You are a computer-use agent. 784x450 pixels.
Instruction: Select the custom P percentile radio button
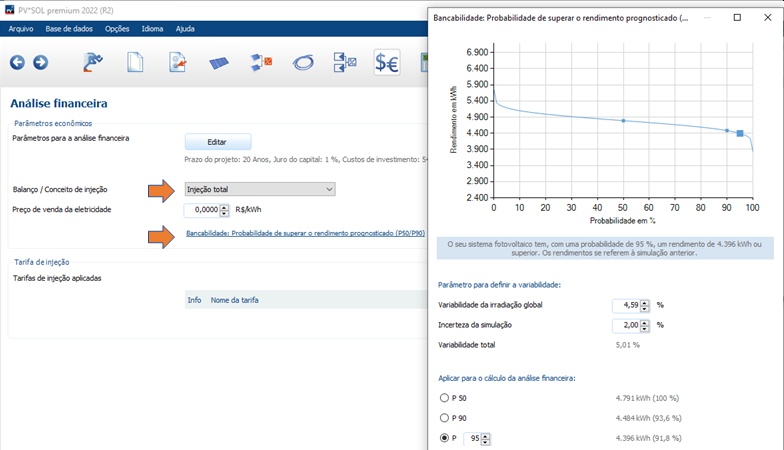(x=444, y=438)
